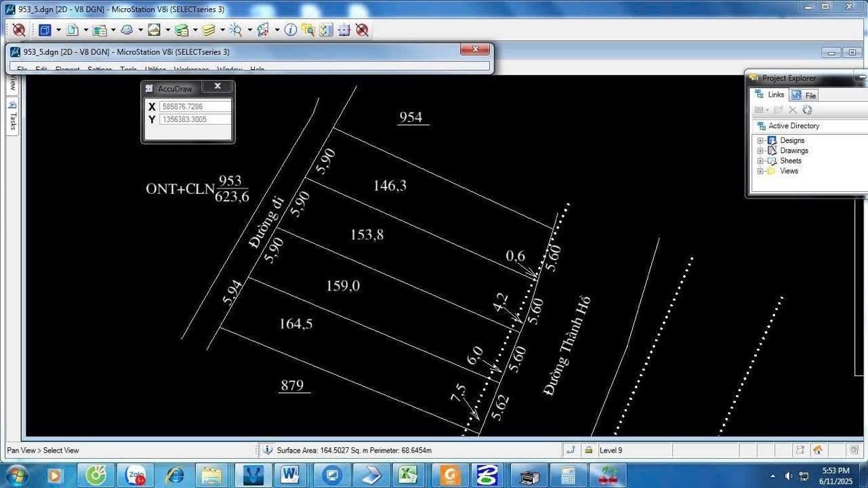The image size is (868, 488).
Task: Open Level Display yellow layers icon
Action: [209, 30]
